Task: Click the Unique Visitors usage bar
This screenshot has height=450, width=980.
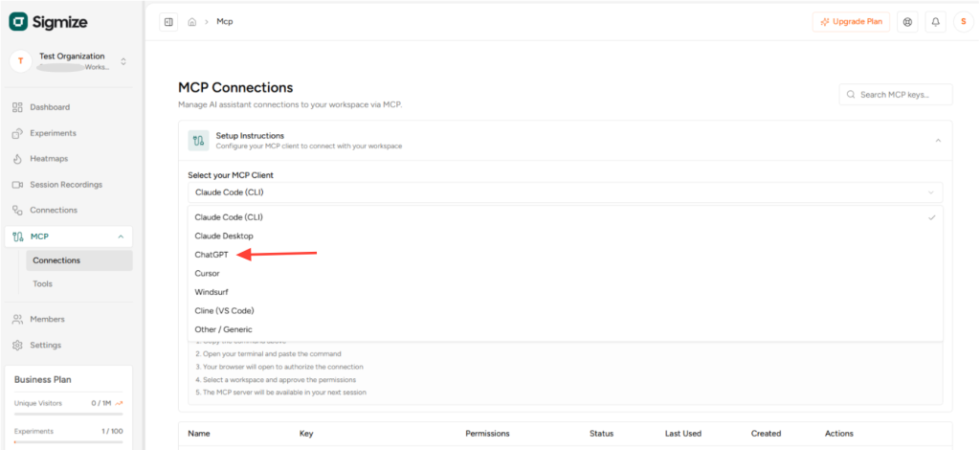Action: pos(69,414)
